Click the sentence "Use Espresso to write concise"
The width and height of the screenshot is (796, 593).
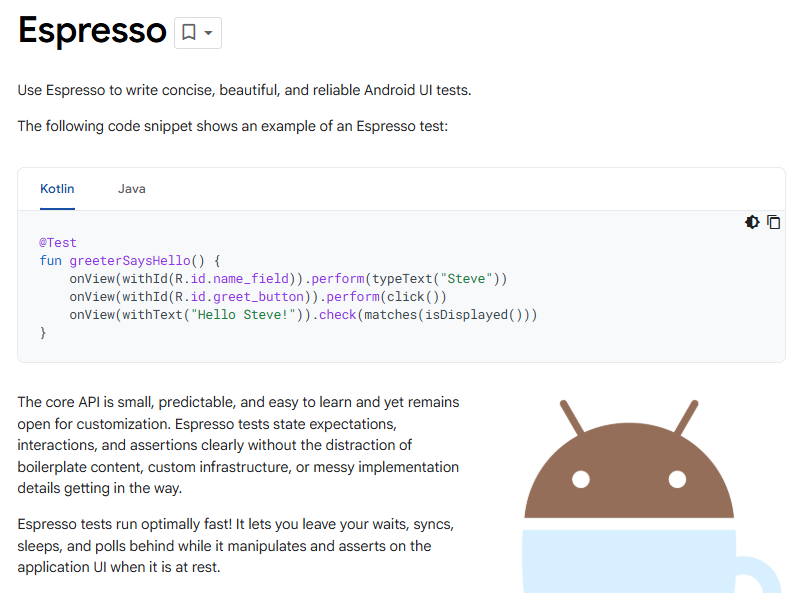245,90
